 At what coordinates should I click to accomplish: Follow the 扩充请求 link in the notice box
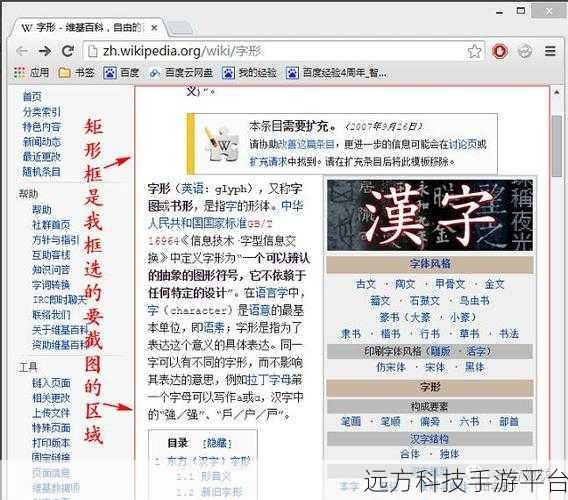tap(268, 161)
